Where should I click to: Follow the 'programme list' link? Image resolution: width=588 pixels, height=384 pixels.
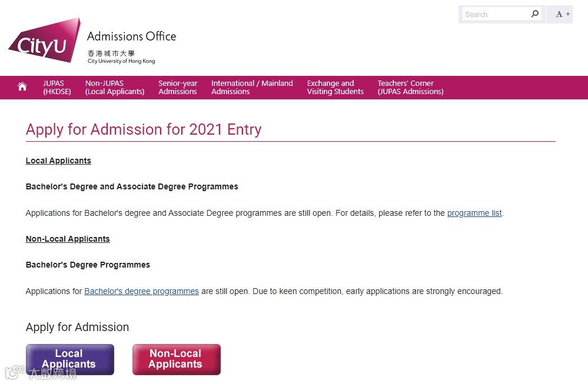pyautogui.click(x=474, y=213)
